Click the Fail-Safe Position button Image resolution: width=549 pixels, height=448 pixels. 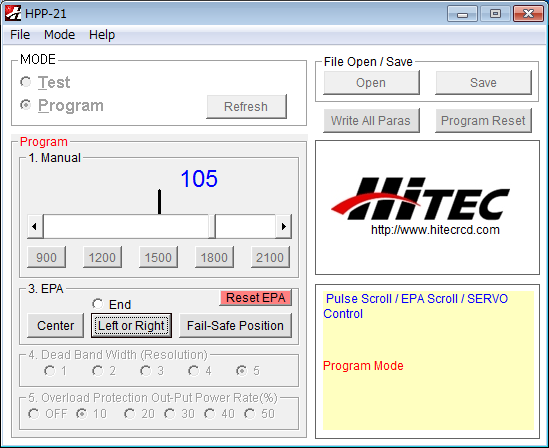[x=235, y=326]
